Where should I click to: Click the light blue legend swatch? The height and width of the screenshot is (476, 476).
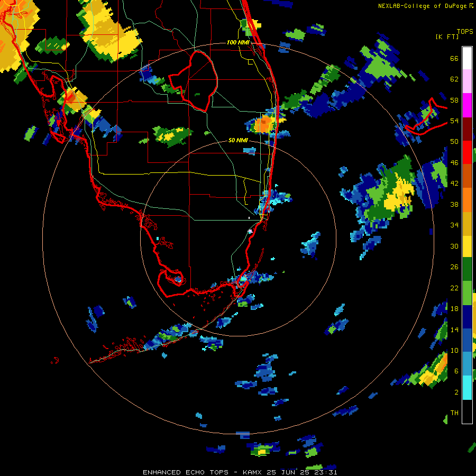[467, 364]
